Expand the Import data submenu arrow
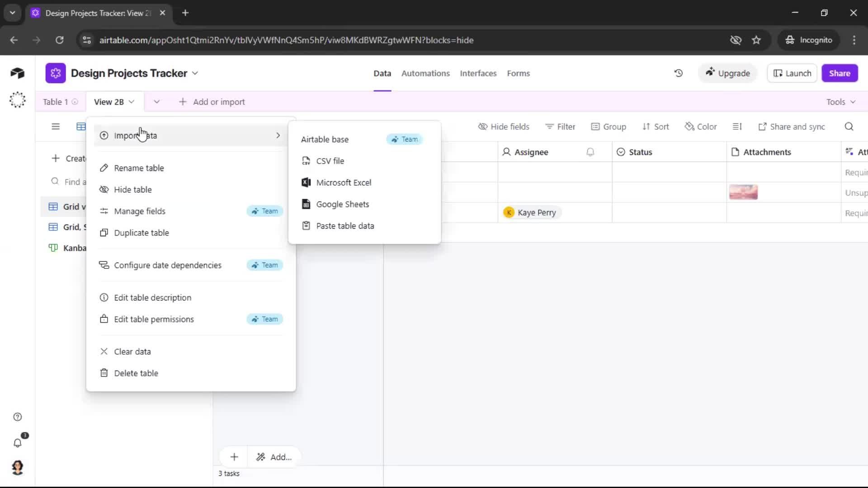The width and height of the screenshot is (868, 488). click(278, 136)
